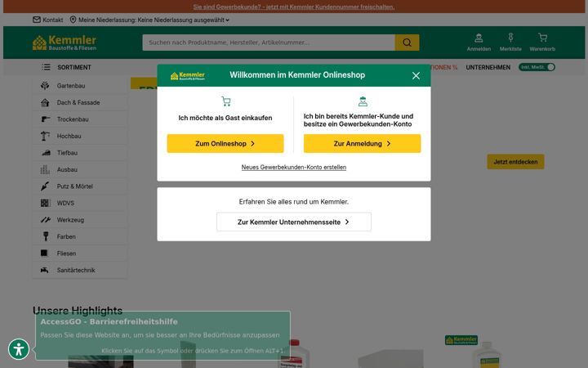This screenshot has height=368, width=588.
Task: Open the Warenkorb cart icon
Action: point(542,38)
